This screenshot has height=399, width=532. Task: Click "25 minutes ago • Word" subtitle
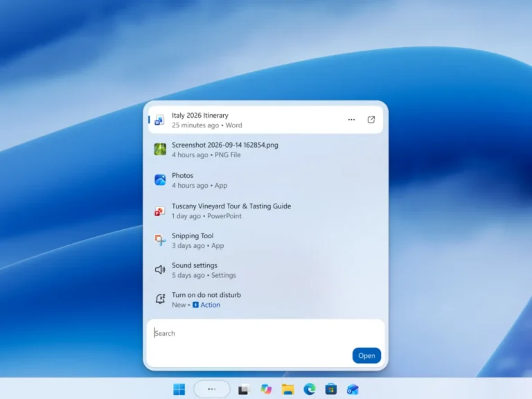pyautogui.click(x=207, y=125)
